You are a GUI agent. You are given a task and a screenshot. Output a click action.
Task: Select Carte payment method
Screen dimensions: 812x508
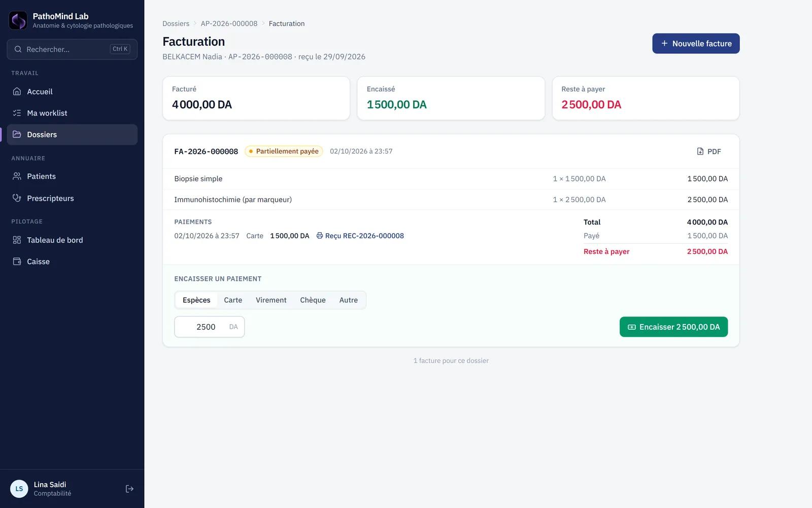click(x=233, y=300)
